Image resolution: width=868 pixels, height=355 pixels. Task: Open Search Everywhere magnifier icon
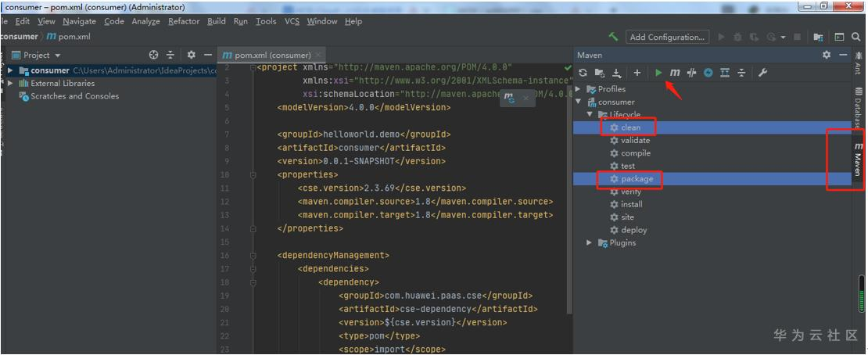(x=856, y=37)
